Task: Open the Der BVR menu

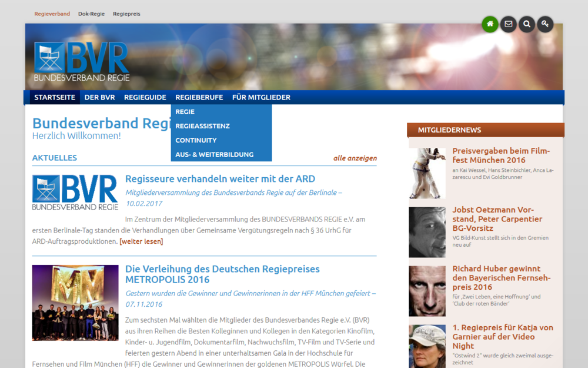Action: click(100, 97)
